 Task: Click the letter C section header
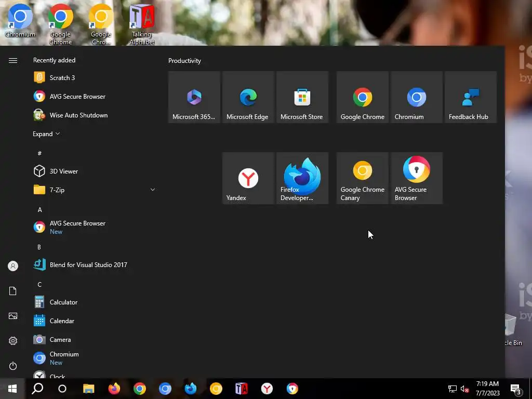click(39, 284)
